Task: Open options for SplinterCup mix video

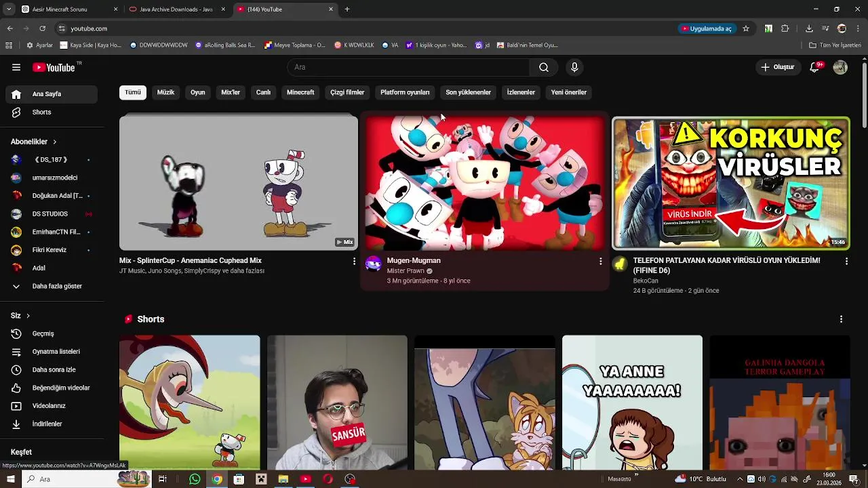Action: [354, 261]
